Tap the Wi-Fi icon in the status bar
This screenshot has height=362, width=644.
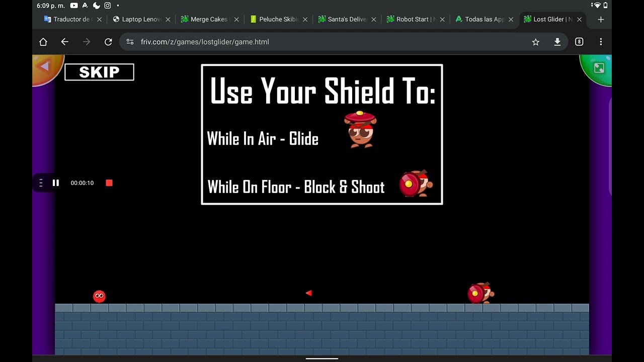(x=597, y=6)
